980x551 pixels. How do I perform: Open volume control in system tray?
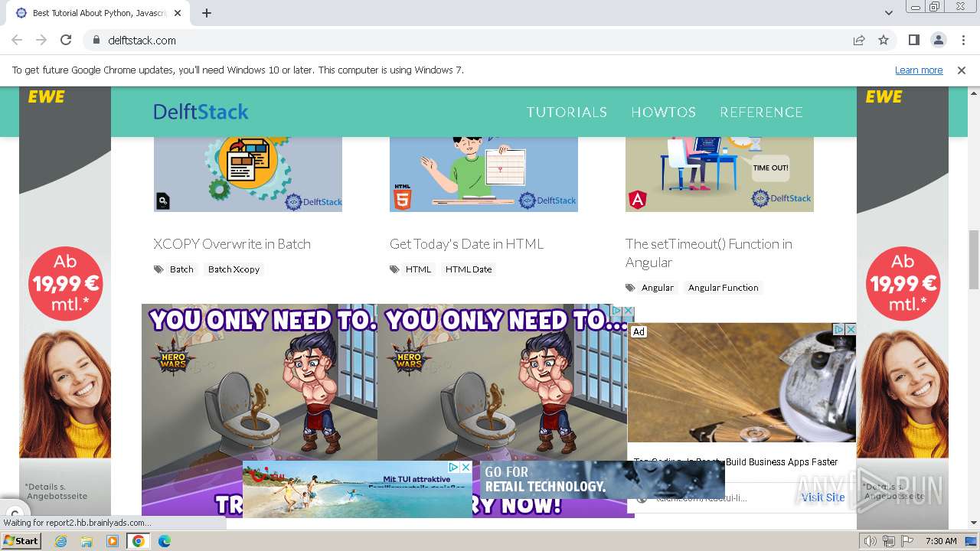871,541
